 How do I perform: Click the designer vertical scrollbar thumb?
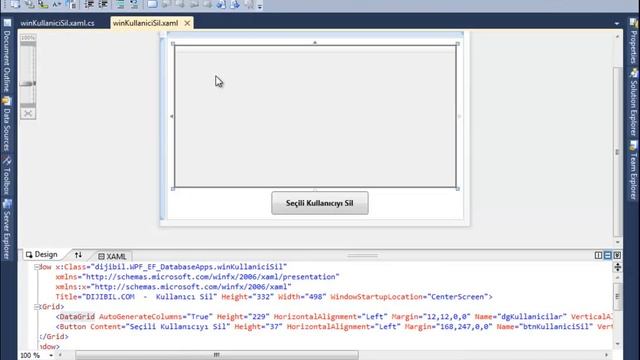618,151
